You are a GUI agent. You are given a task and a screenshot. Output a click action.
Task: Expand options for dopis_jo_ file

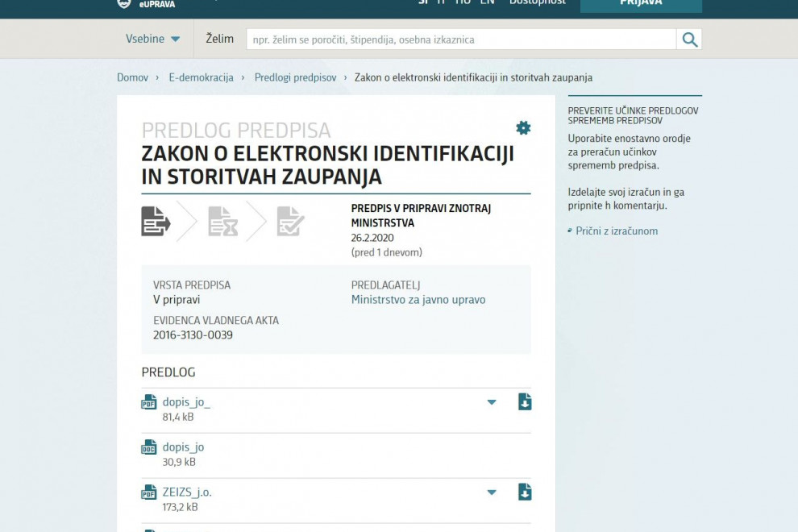coord(492,402)
